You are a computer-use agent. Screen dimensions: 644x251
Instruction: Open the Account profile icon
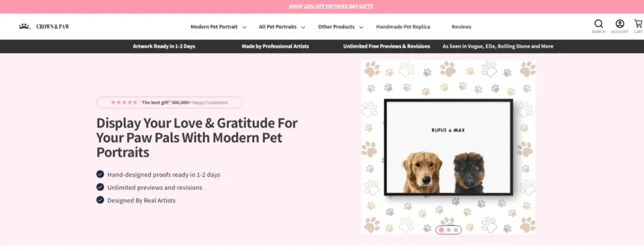(620, 24)
